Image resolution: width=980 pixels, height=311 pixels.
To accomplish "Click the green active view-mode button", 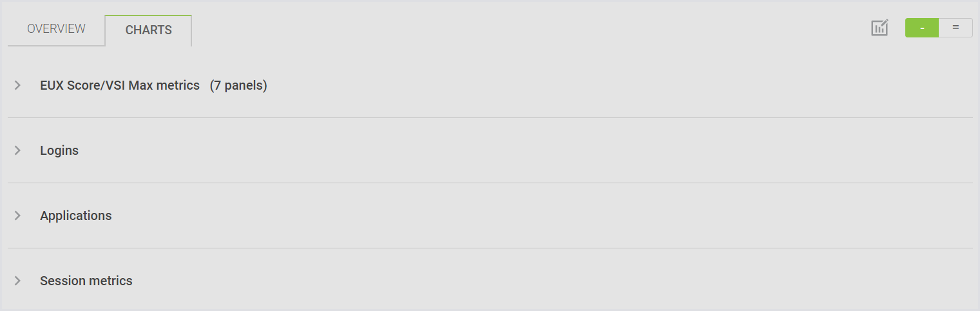I will pyautogui.click(x=922, y=28).
